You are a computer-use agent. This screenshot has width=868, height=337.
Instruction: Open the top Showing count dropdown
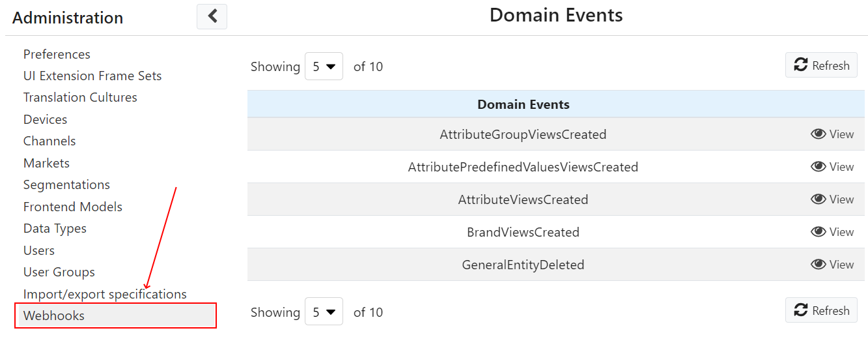pyautogui.click(x=324, y=66)
